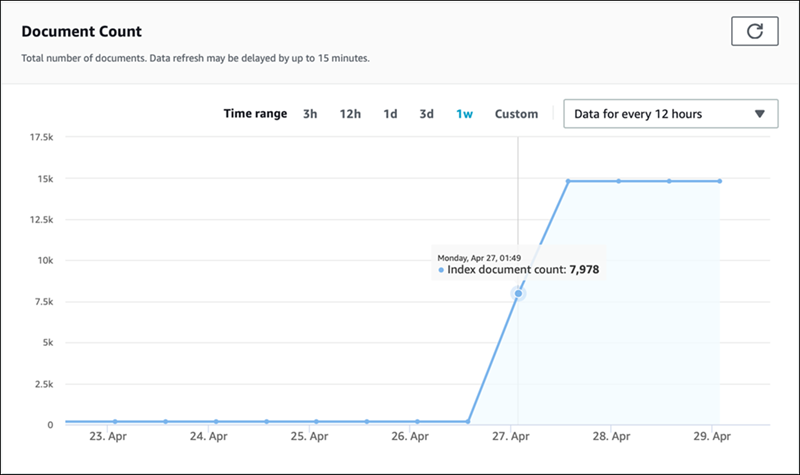Viewport: 800px width, 475px height.
Task: Click the refresh icon button
Action: point(755,32)
